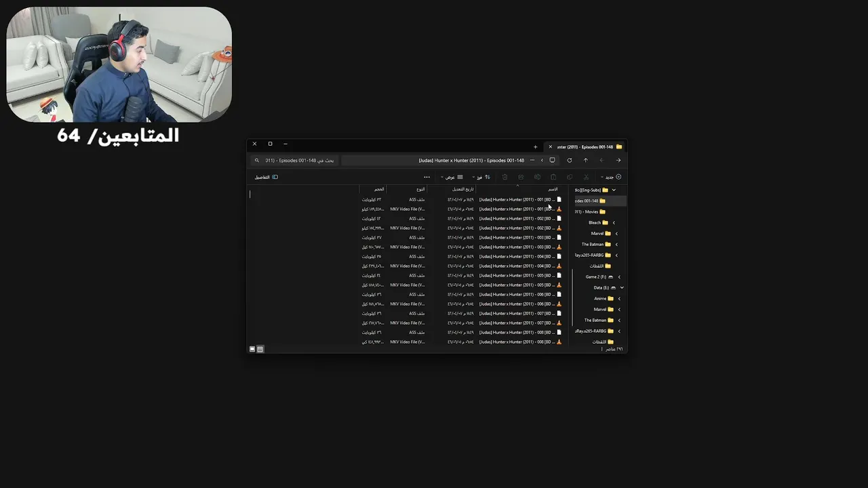The width and height of the screenshot is (868, 488).
Task: Close the Episodes 001-148 tab
Action: coord(550,146)
